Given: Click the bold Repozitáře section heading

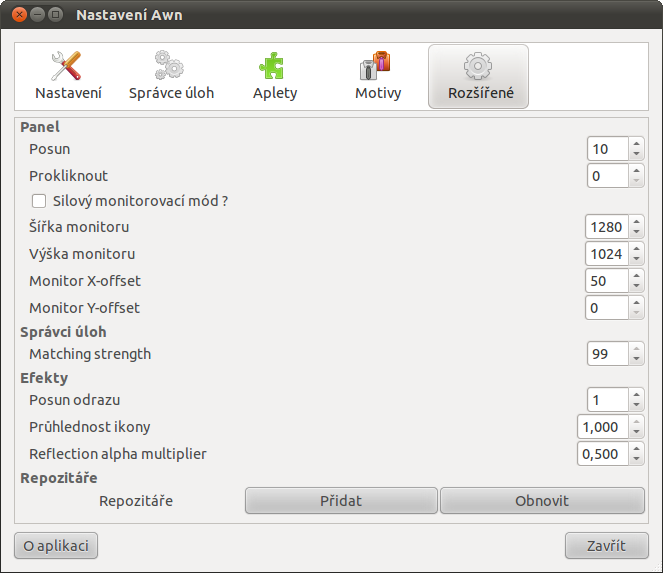Looking at the screenshot, I should (x=59, y=478).
